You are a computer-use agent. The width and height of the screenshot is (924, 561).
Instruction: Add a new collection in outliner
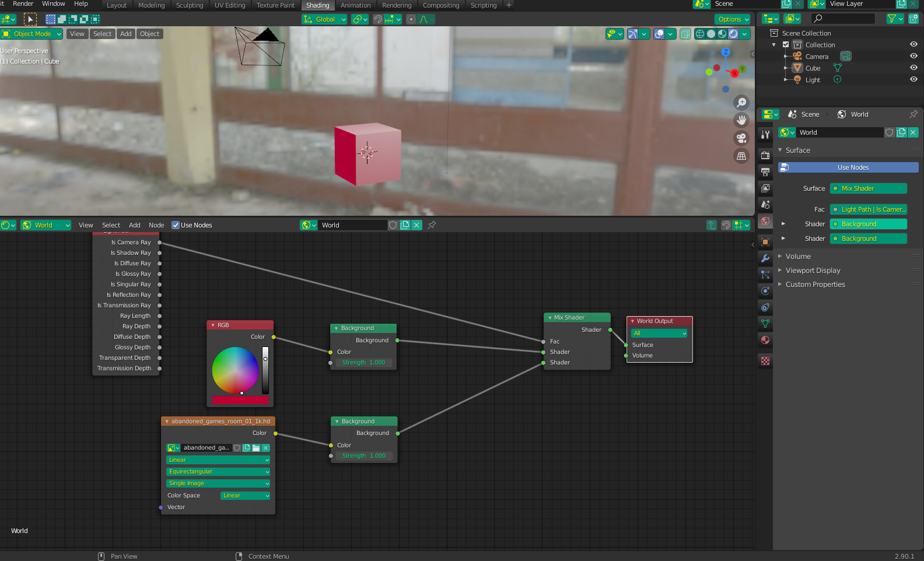914,19
